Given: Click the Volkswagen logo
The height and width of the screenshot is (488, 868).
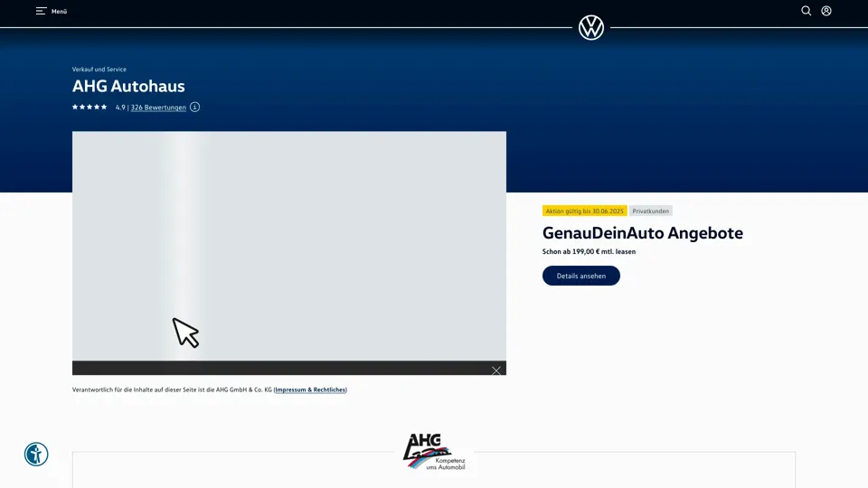Looking at the screenshot, I should (590, 27).
